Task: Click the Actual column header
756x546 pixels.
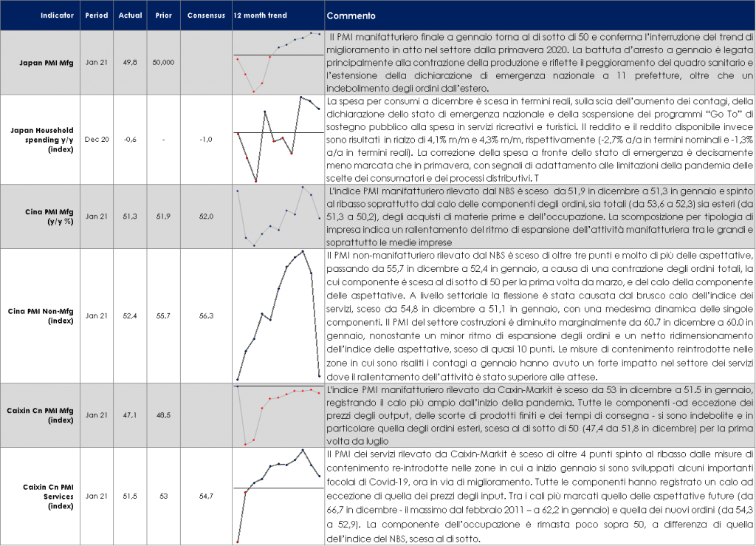Action: (x=130, y=16)
